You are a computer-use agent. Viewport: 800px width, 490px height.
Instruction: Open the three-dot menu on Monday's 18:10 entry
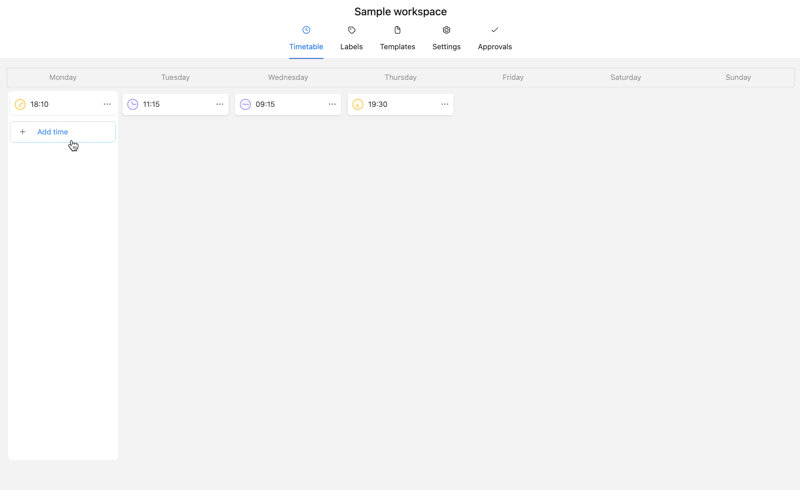point(107,104)
